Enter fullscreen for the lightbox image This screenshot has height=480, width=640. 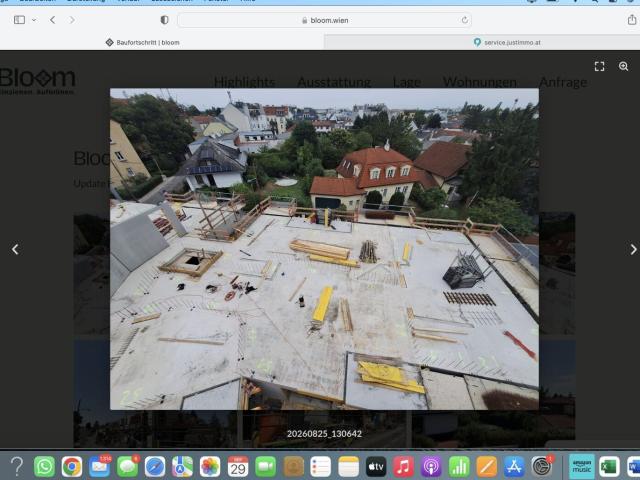click(599, 67)
